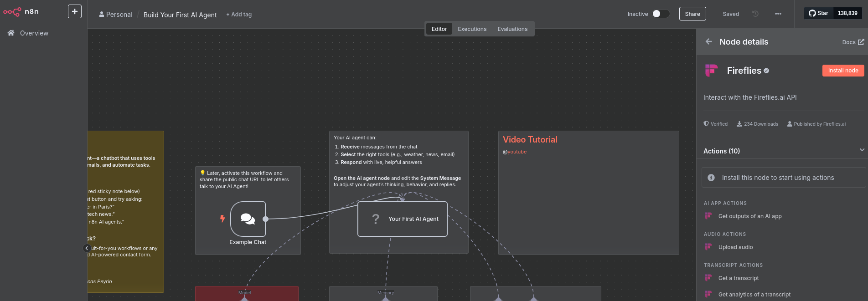This screenshot has width=868, height=301.
Task: Click the Example Chat output connector dot
Action: (265, 219)
